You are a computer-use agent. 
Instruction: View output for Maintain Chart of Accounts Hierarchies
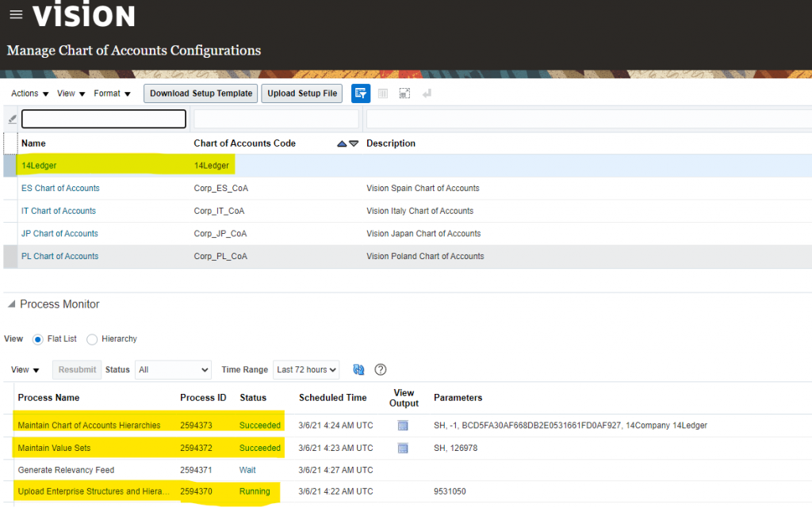pyautogui.click(x=403, y=426)
